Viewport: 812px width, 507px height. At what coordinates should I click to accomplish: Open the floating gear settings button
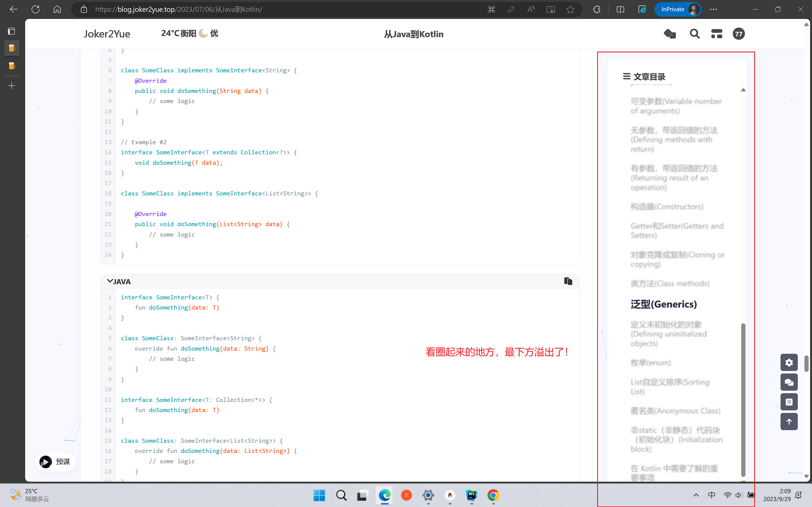click(x=789, y=362)
